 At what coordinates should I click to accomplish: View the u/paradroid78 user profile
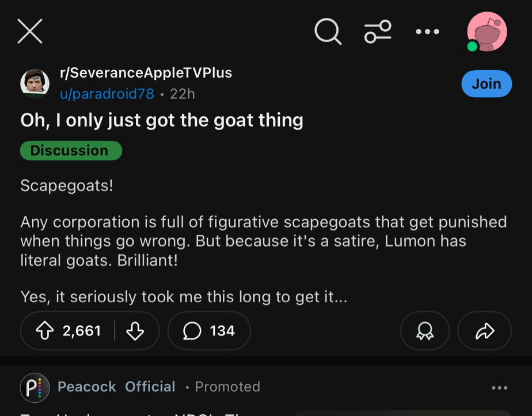pos(107,94)
